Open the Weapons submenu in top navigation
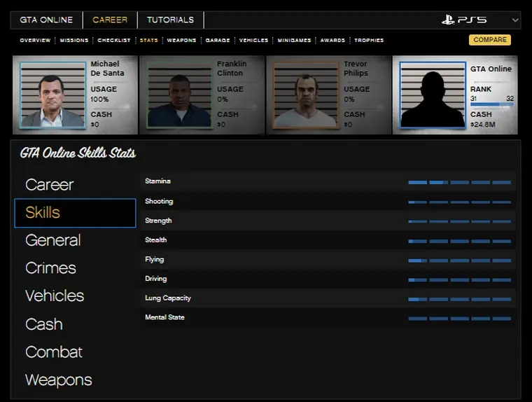The width and height of the screenshot is (532, 402). 181,41
